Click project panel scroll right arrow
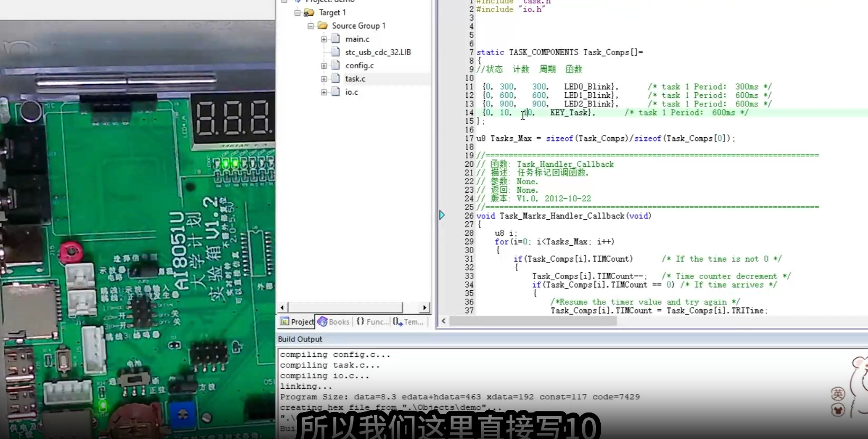 [x=424, y=308]
